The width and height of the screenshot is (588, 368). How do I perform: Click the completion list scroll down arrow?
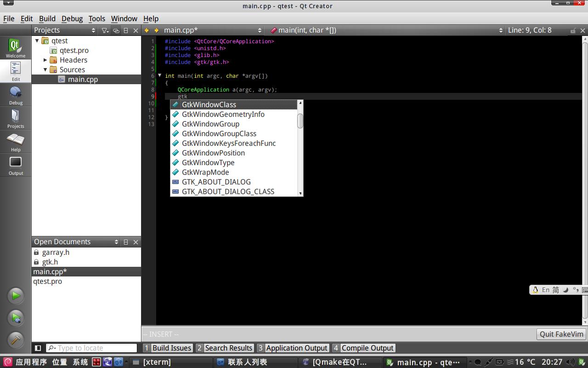[300, 194]
